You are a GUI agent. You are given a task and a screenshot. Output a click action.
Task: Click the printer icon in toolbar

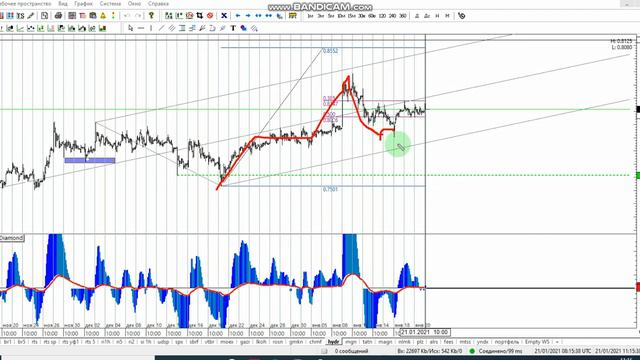[x=58, y=16]
